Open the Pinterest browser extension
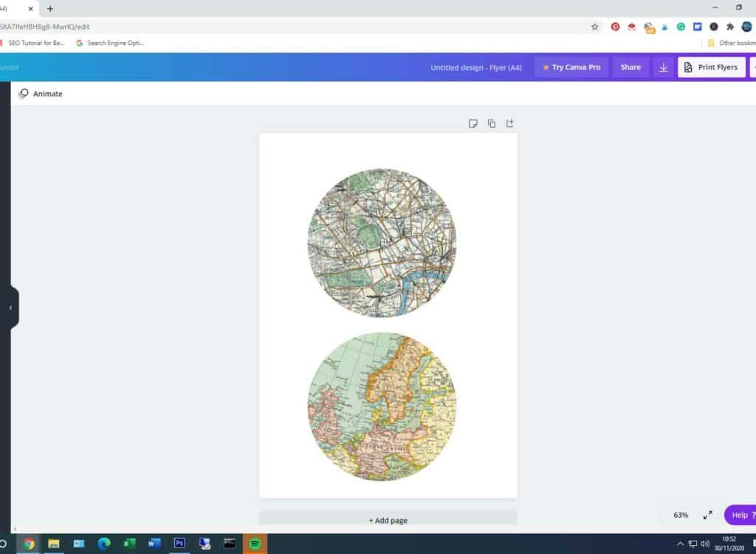The height and width of the screenshot is (554, 756). coord(615,27)
